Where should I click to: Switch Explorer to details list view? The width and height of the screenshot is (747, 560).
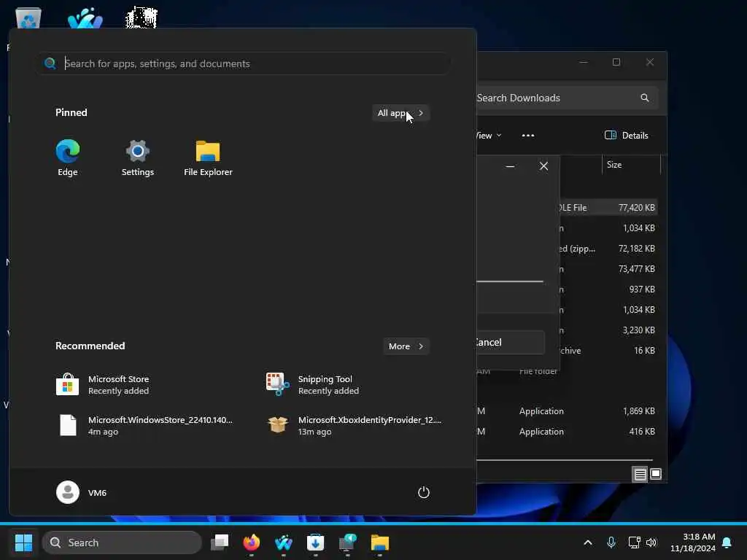pos(640,474)
